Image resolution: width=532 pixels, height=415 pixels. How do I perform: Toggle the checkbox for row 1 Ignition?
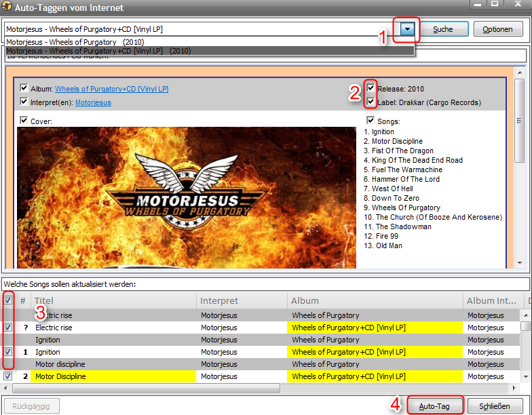pyautogui.click(x=8, y=351)
